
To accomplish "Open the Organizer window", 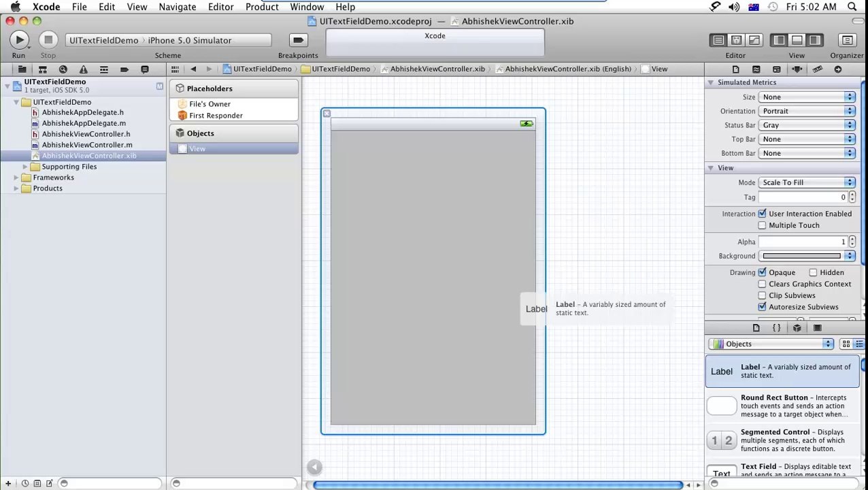I will pos(847,40).
